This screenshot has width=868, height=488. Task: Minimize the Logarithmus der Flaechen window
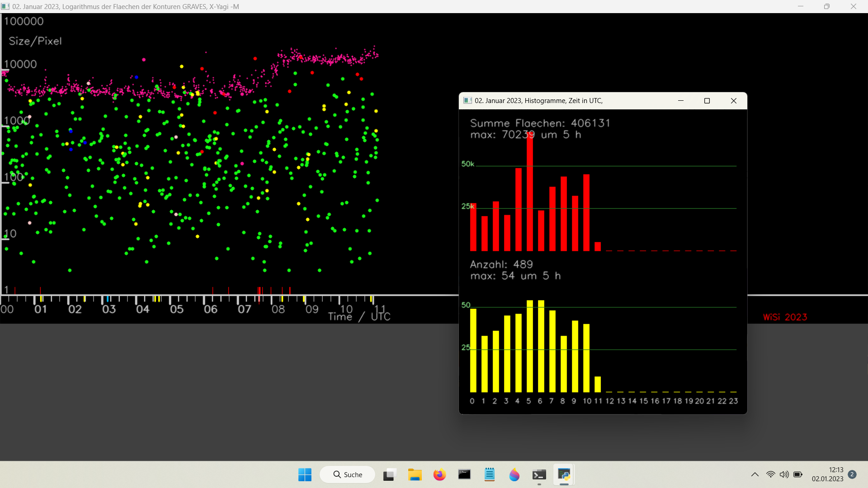[801, 6]
